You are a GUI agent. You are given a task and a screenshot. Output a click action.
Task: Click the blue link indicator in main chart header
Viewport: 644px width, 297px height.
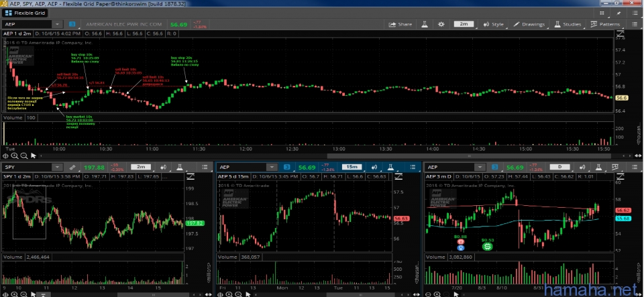72,25
